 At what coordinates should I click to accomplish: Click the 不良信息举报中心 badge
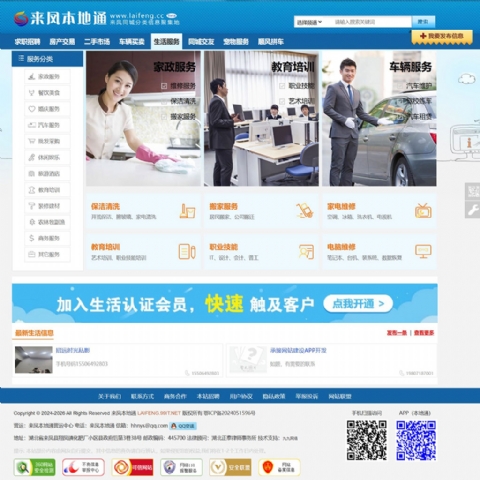[x=83, y=467]
